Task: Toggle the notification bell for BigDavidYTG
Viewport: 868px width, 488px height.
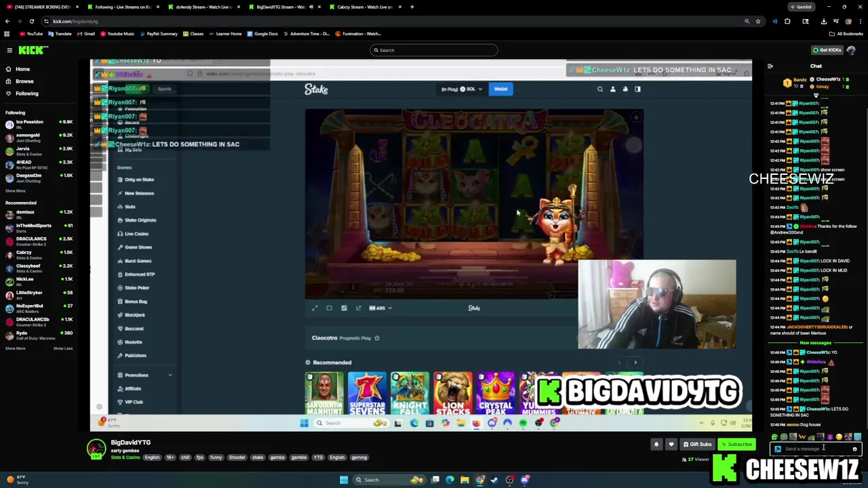Action: pos(656,445)
